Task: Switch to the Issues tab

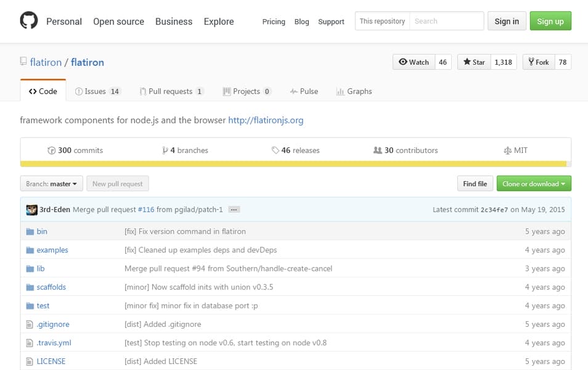Action: [97, 91]
